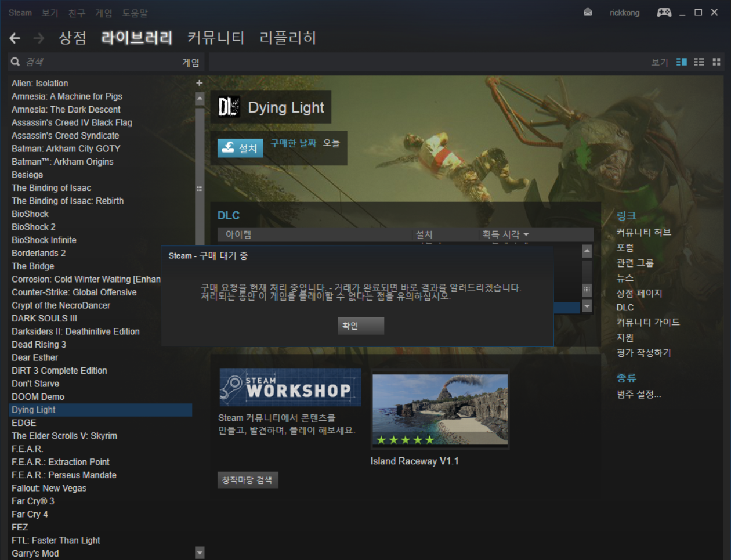
Task: Select BioShock Infinite in library
Action: (x=44, y=240)
